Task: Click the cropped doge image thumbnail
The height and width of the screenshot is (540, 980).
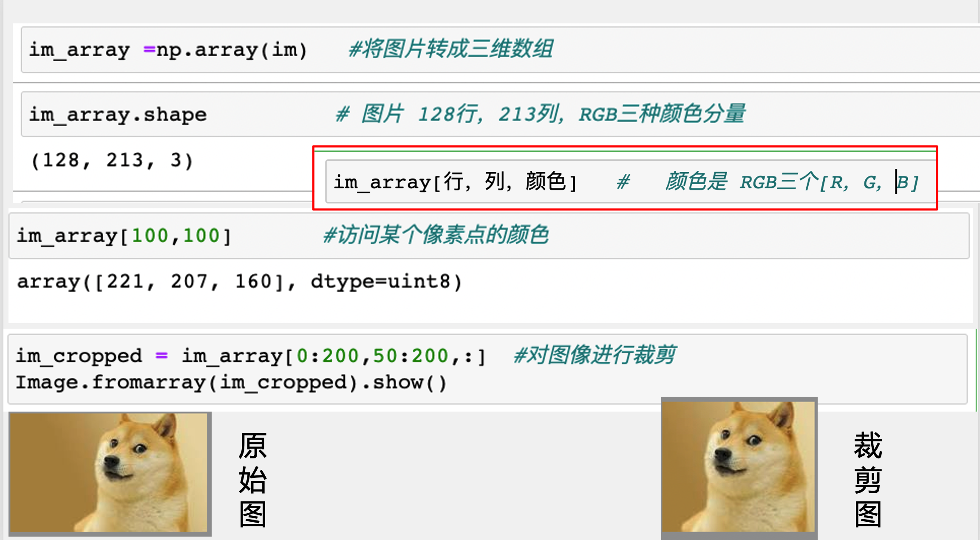Action: point(739,467)
